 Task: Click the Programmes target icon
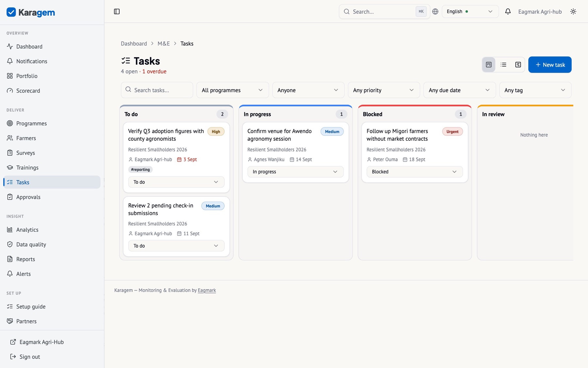10,123
